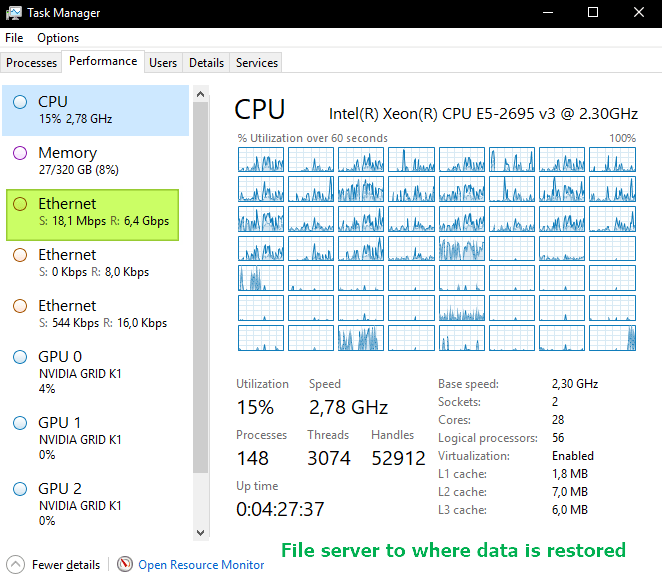Click the Logical processors value 56
Viewport: 662px width, 588px height.
558,438
